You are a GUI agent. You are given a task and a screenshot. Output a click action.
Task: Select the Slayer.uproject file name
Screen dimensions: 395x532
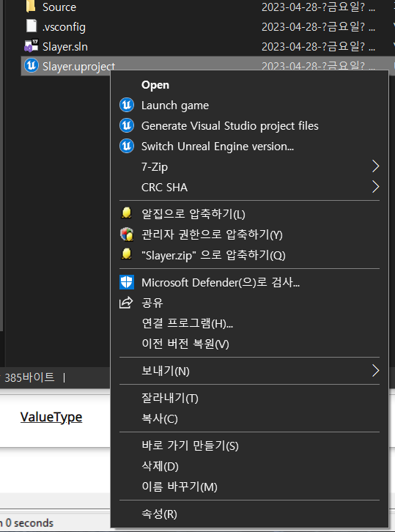78,66
